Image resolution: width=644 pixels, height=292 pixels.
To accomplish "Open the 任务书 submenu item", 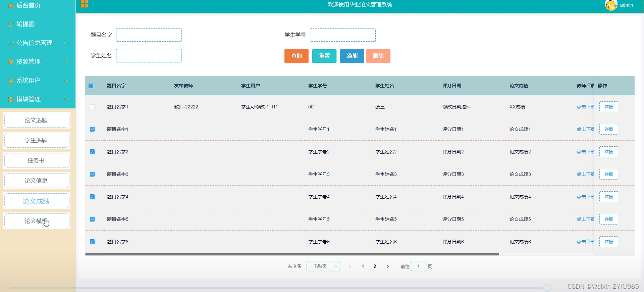I will click(x=37, y=160).
